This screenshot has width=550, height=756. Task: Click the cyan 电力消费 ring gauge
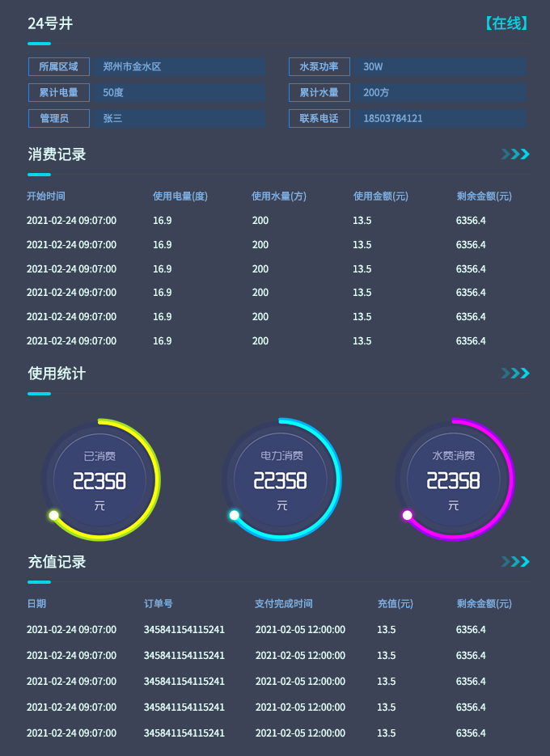(x=281, y=479)
